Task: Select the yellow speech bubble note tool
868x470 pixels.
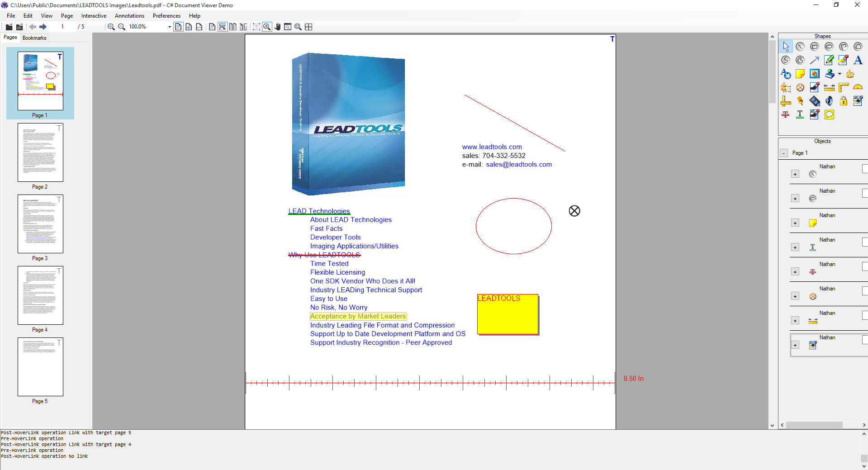Action: pos(829,114)
